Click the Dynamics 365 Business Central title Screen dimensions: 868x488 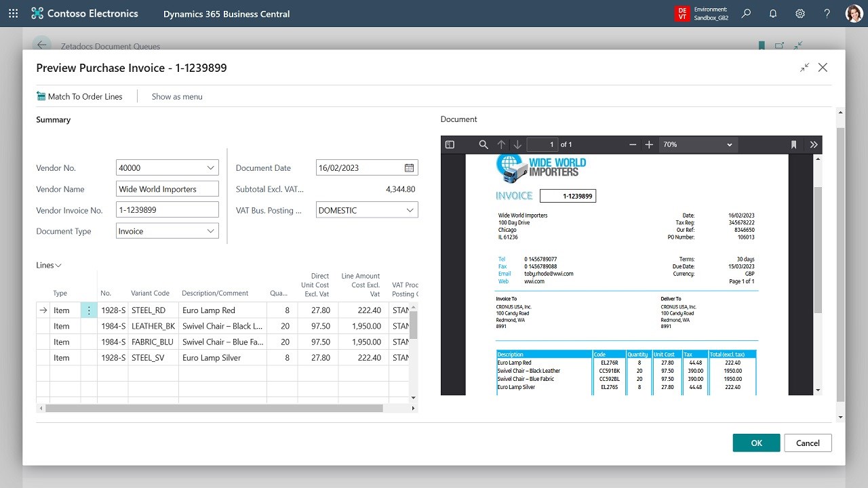(226, 14)
